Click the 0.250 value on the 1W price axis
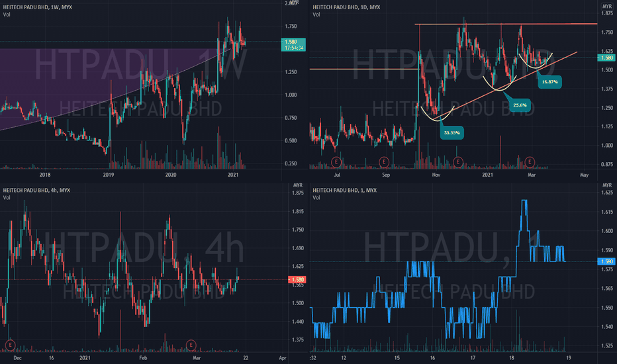Image resolution: width=617 pixels, height=364 pixels. click(291, 163)
